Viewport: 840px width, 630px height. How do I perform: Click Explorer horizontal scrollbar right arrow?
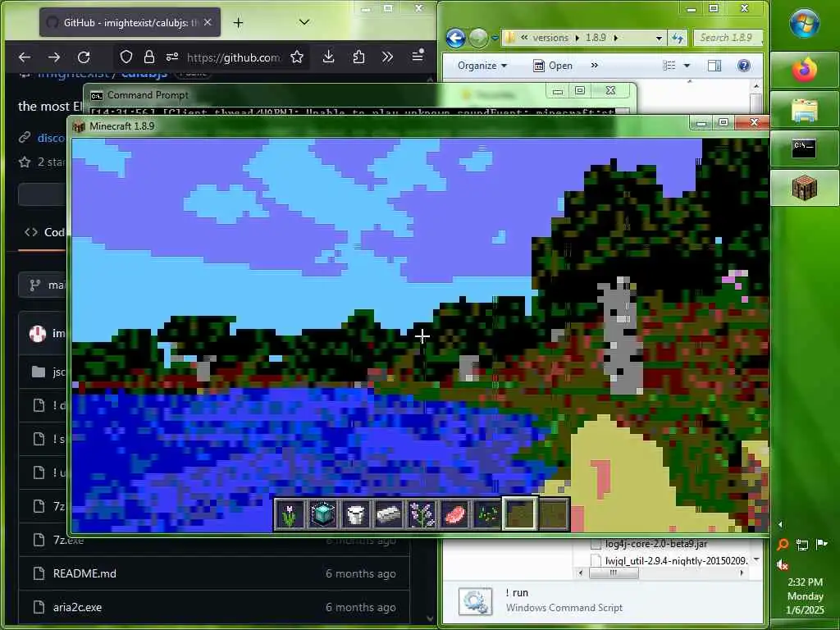742,573
